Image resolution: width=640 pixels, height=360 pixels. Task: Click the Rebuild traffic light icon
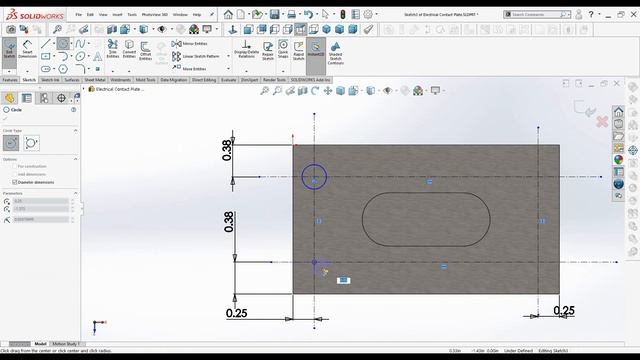click(x=343, y=15)
